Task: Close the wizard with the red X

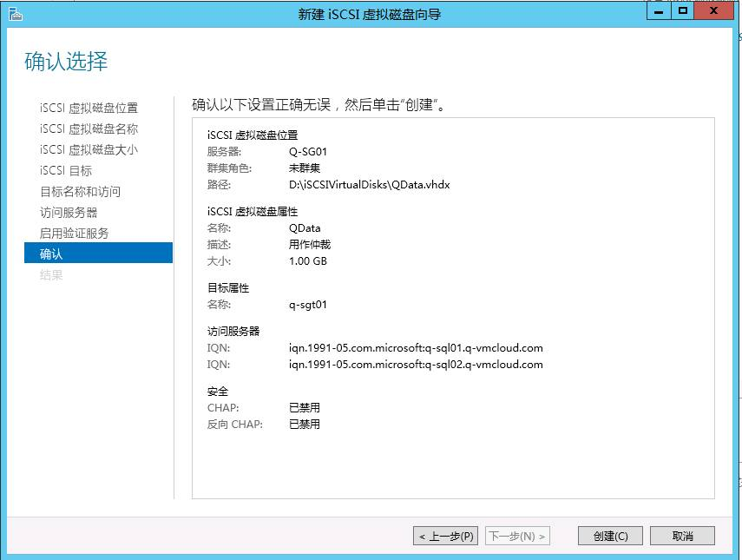Action: [713, 11]
